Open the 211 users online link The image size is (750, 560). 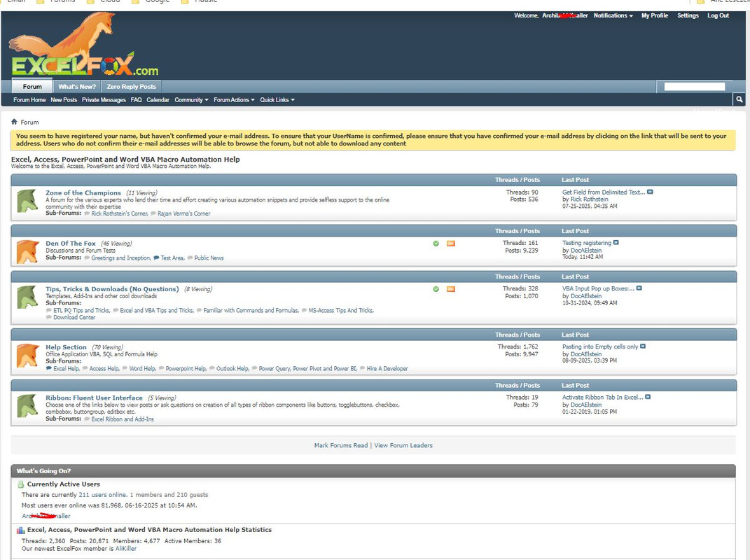(102, 495)
